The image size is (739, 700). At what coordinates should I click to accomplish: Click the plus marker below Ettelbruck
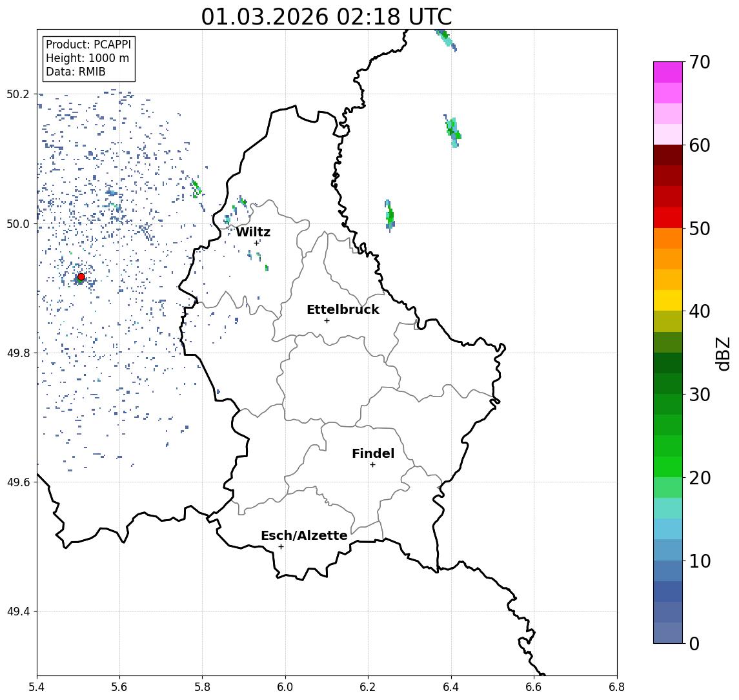coord(327,320)
